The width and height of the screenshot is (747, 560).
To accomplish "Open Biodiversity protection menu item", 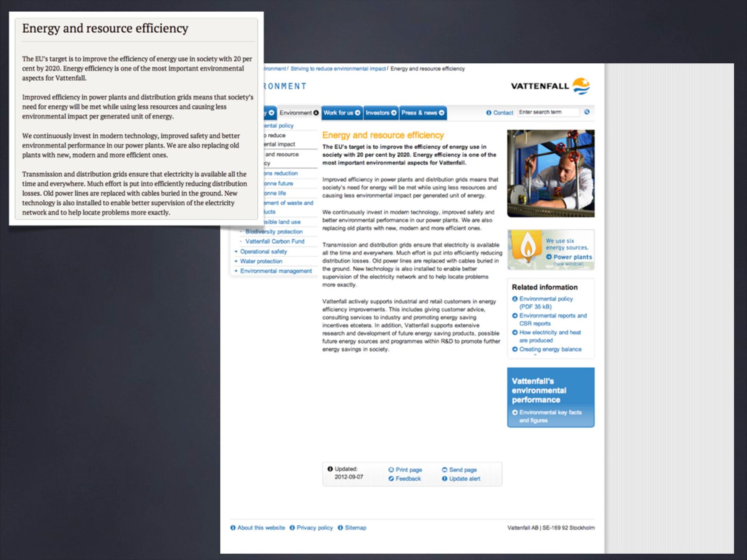I will coord(274,231).
